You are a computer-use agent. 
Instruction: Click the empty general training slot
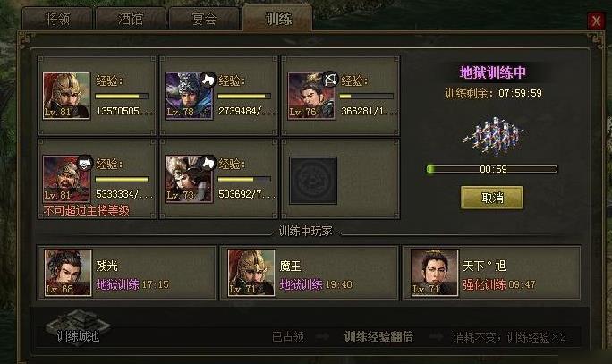[x=313, y=181]
